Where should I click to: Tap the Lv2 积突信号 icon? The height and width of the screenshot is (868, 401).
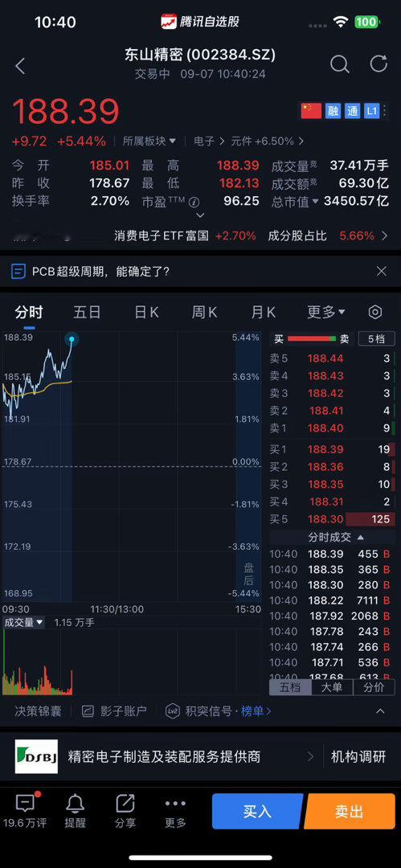[174, 711]
